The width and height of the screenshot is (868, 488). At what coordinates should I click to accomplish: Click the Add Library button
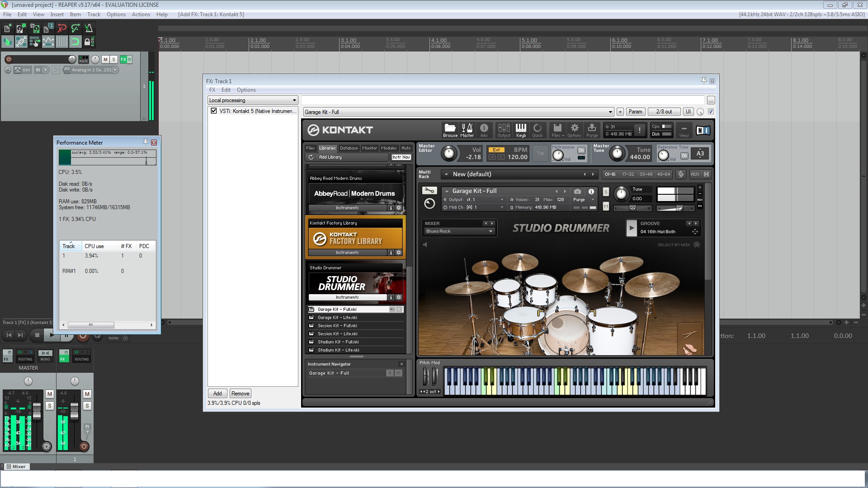click(330, 157)
